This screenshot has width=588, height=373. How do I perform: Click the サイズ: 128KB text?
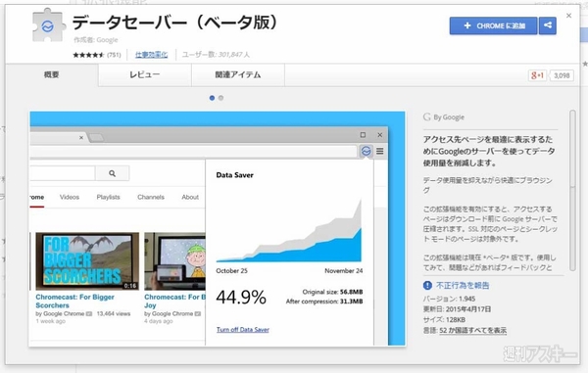[x=444, y=320]
